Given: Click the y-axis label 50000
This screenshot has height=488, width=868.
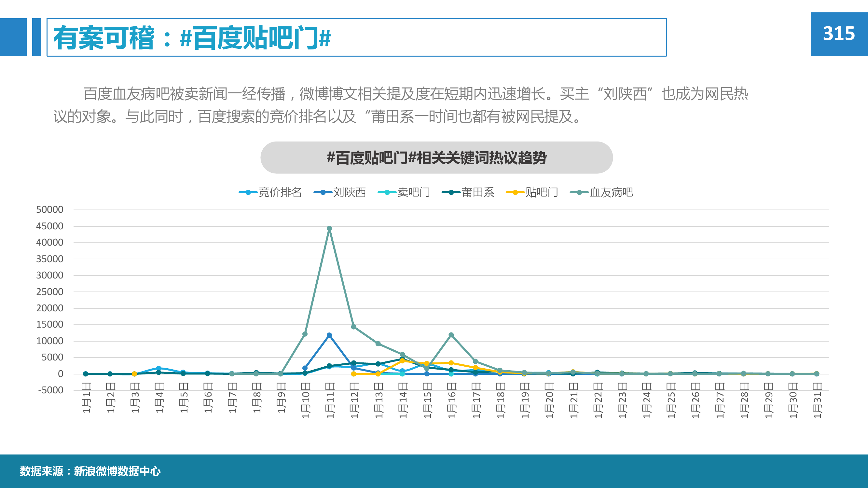Looking at the screenshot, I should (49, 210).
